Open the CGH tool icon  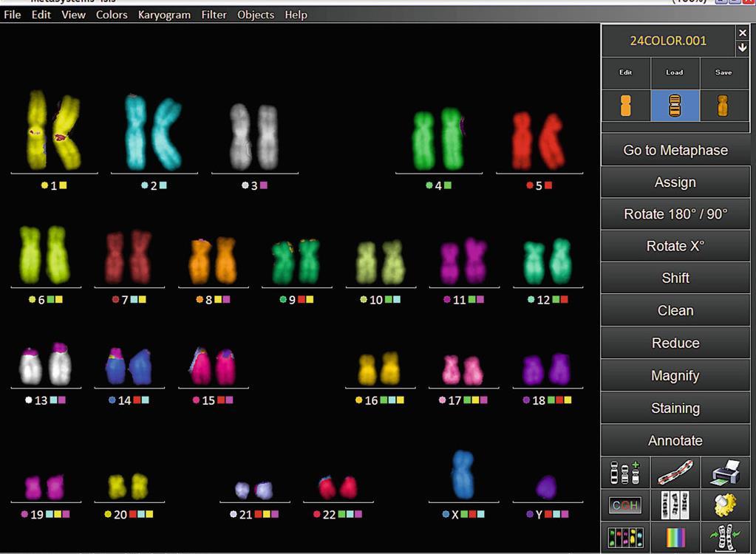(x=625, y=505)
